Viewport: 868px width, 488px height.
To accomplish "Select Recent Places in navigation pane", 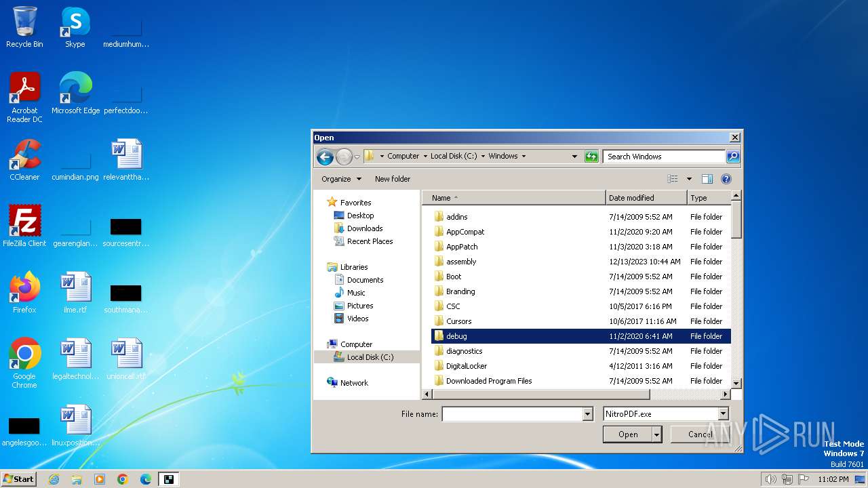I will [370, 241].
